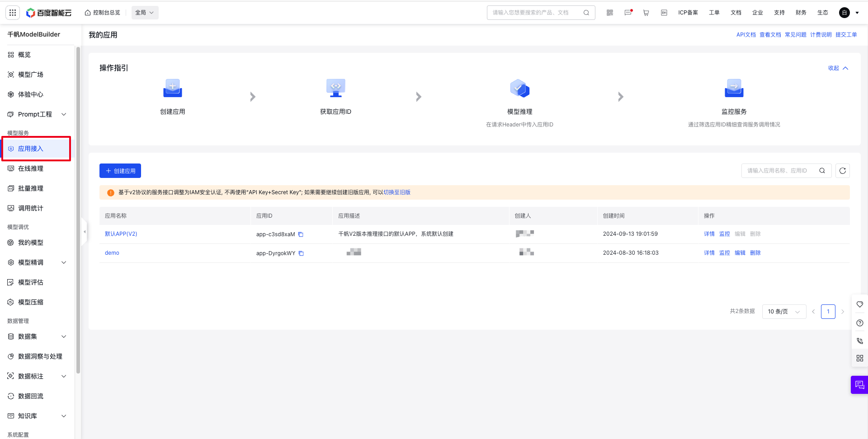Click the 模型推理 guide step icon
Image resolution: width=868 pixels, height=439 pixels.
tap(520, 88)
